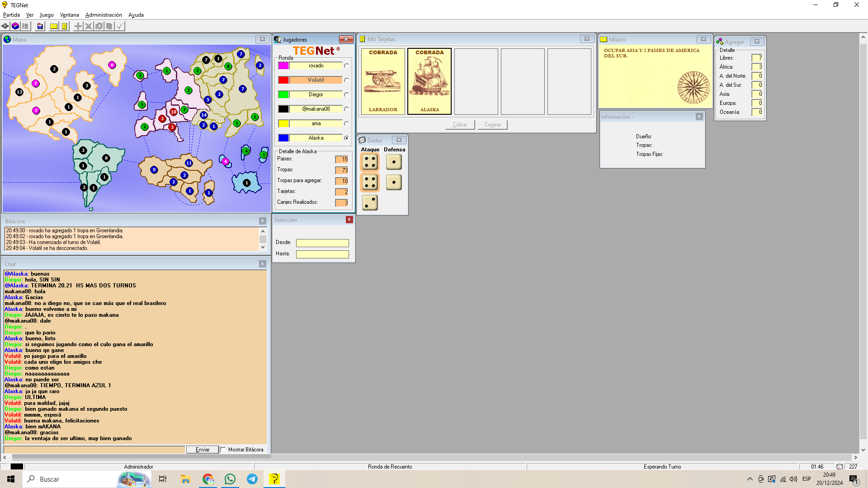Viewport: 868px width, 488px height.
Task: Click the connect plug toolbar icon
Action: [5, 26]
